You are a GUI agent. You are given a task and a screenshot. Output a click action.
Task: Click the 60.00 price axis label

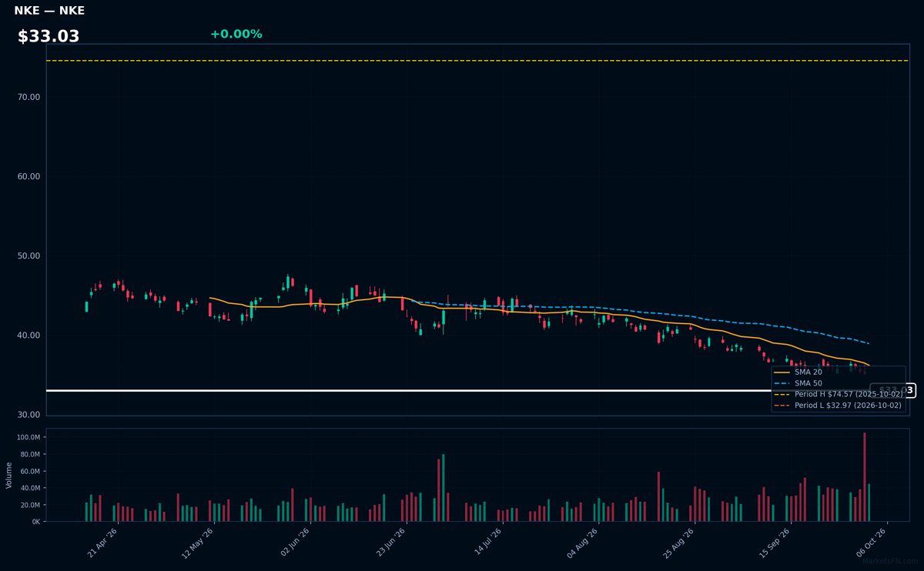(28, 176)
